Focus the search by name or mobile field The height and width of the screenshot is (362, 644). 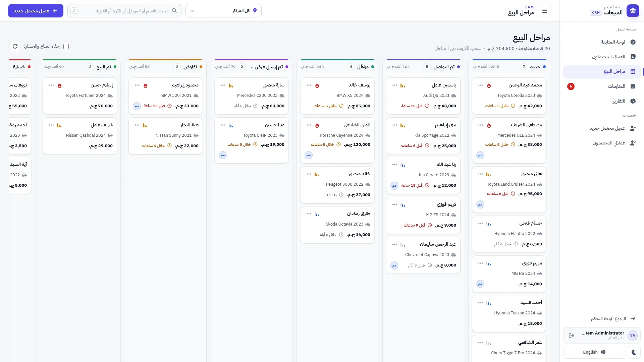click(124, 11)
